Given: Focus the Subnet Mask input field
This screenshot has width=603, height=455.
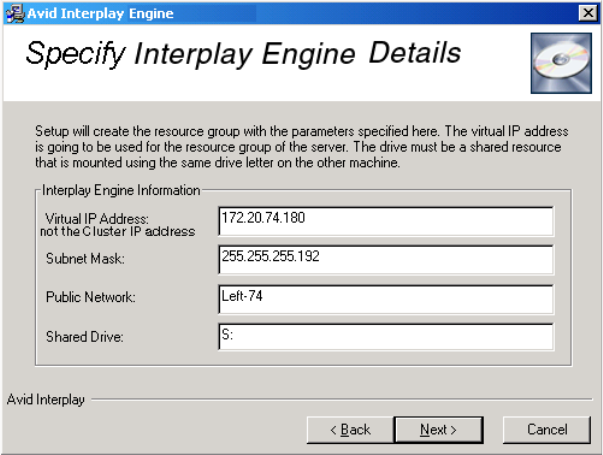Looking at the screenshot, I should pyautogui.click(x=386, y=260).
